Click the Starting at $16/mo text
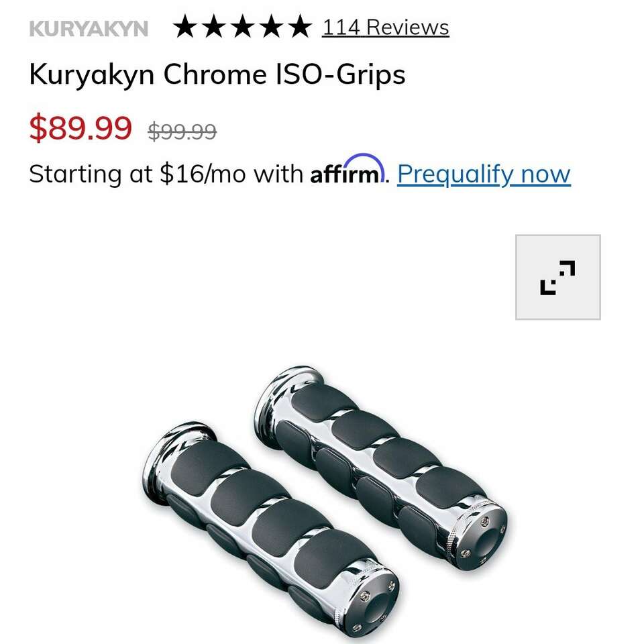Viewport: 644px width, 644px height. (x=165, y=174)
